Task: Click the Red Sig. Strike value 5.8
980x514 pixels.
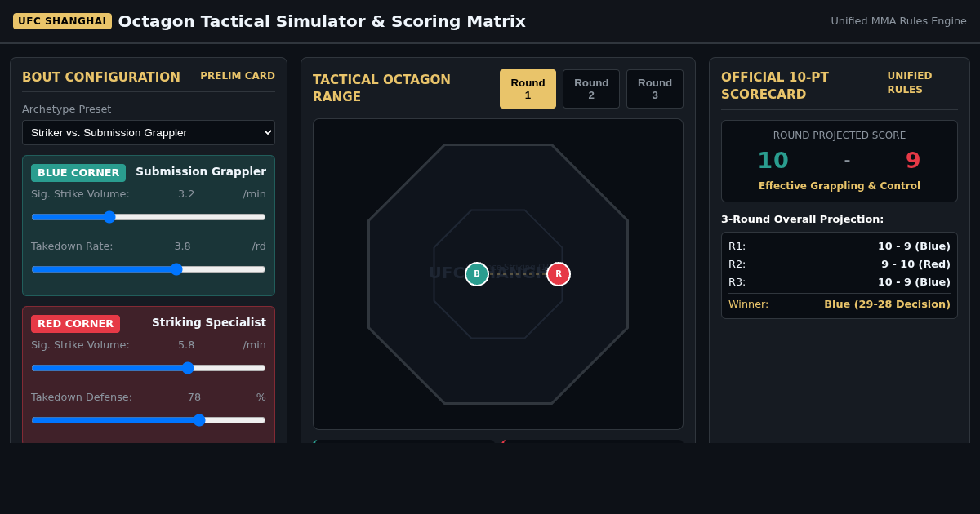Action: coord(186,345)
